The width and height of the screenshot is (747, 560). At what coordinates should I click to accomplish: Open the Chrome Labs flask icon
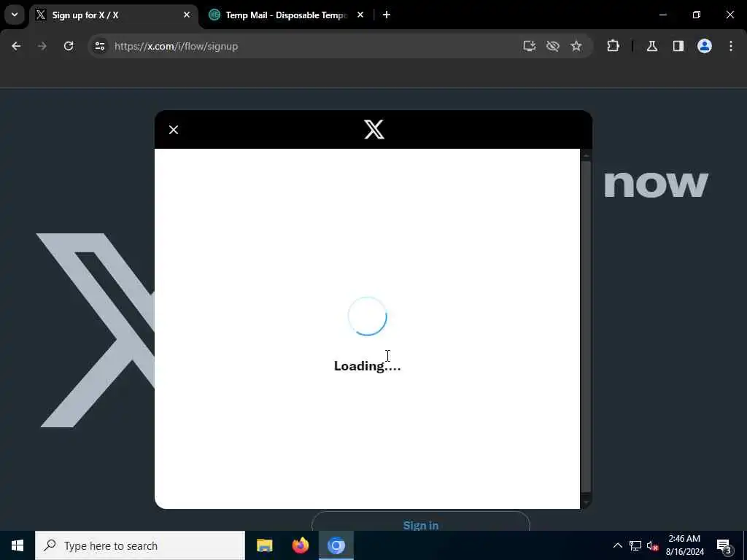652,46
